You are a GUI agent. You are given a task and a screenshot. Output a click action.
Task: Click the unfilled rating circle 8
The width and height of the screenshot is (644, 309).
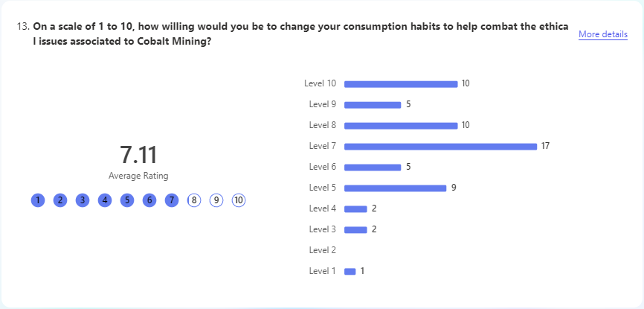click(x=194, y=200)
